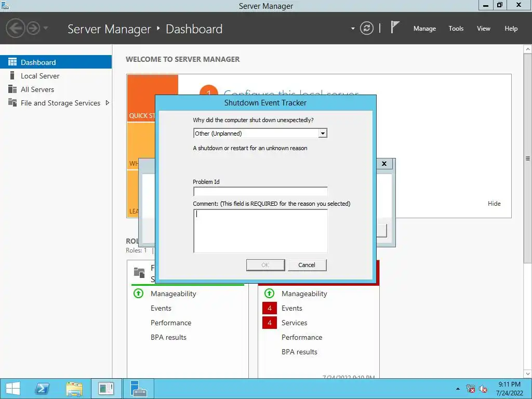Open the Help menu
This screenshot has width=532, height=399.
(511, 29)
